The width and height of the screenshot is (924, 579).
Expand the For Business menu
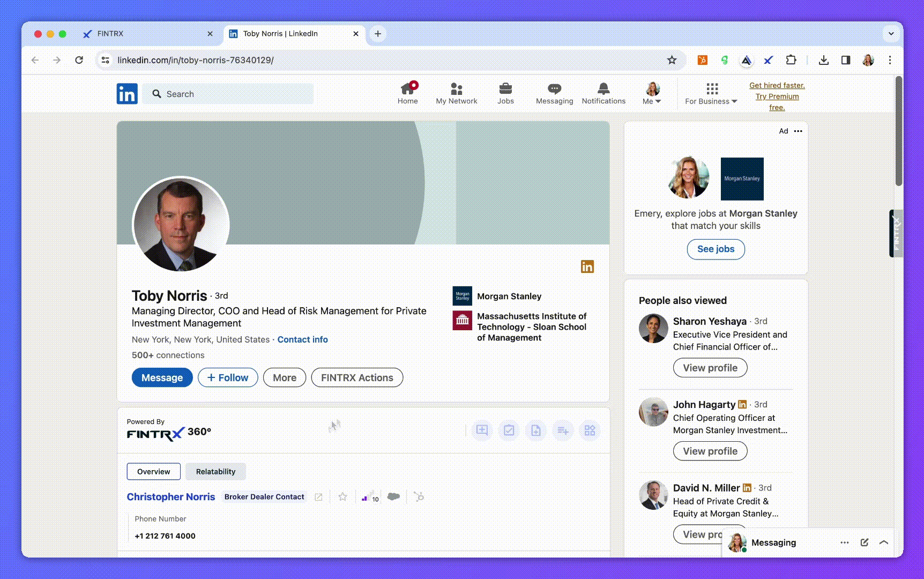pyautogui.click(x=711, y=93)
